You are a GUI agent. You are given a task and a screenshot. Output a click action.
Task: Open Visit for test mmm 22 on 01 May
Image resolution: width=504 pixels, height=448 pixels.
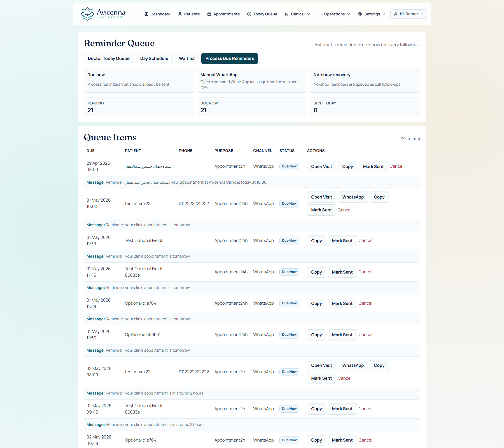click(321, 197)
